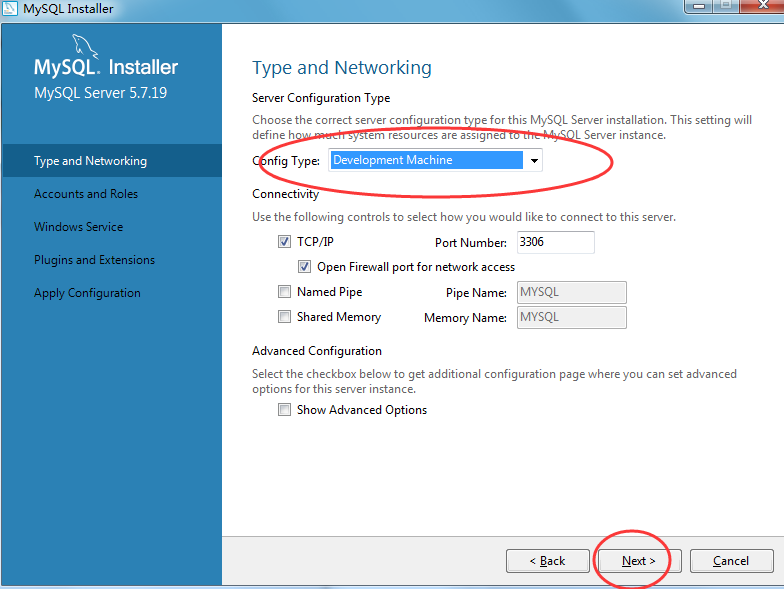Click the Advanced Configuration section label
The width and height of the screenshot is (784, 589).
(317, 351)
